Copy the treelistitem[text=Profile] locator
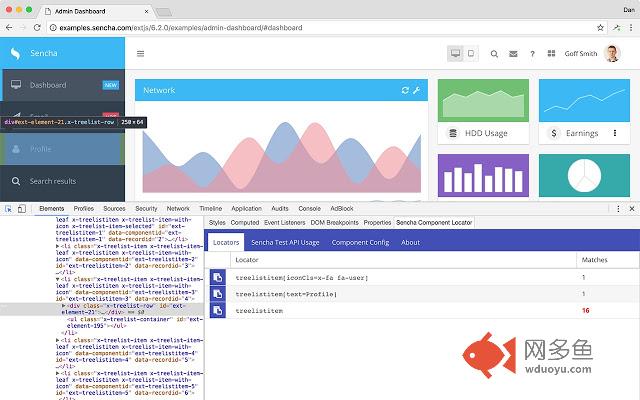The height and width of the screenshot is (400, 640). (x=217, y=294)
